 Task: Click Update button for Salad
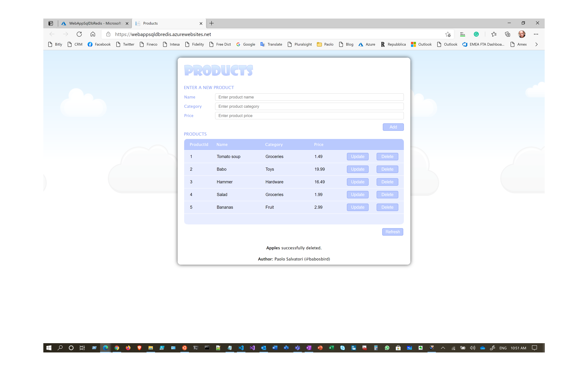point(357,194)
